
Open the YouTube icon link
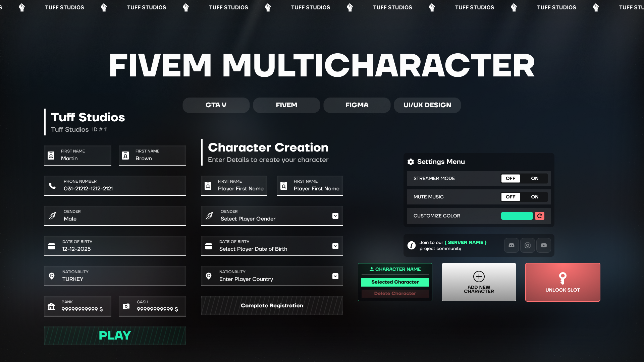pyautogui.click(x=544, y=245)
